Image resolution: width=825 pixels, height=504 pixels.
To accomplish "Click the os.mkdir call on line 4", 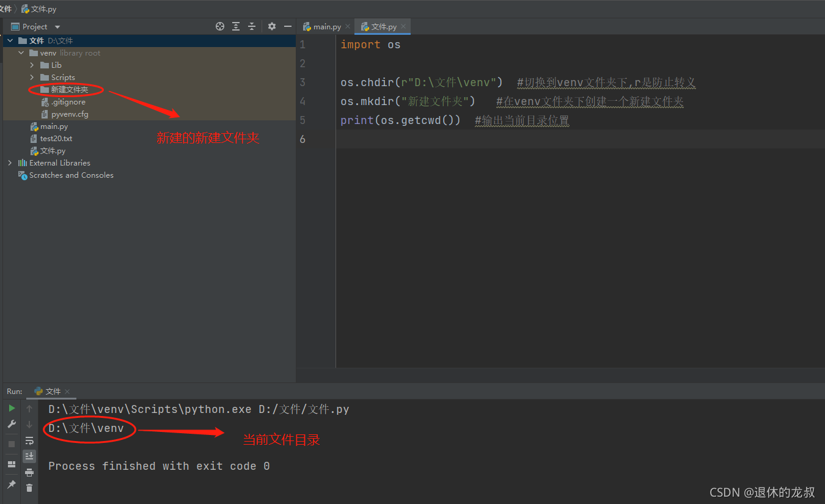I will click(x=408, y=101).
